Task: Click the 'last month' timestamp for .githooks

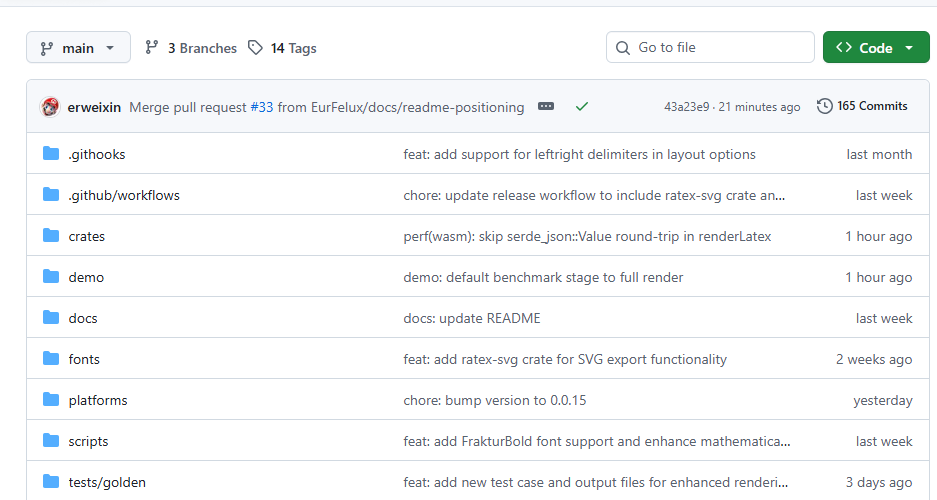Action: pos(879,154)
